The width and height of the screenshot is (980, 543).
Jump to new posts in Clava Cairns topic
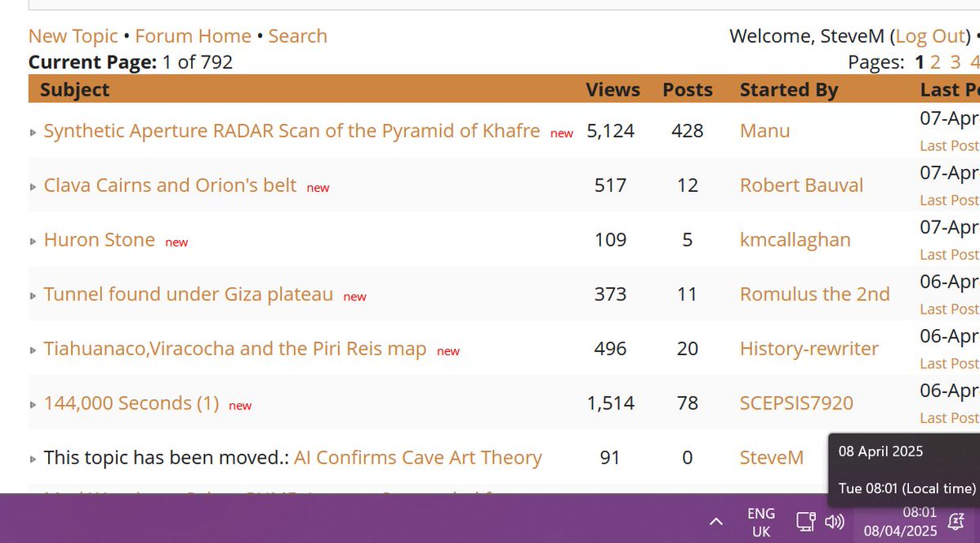pyautogui.click(x=318, y=188)
